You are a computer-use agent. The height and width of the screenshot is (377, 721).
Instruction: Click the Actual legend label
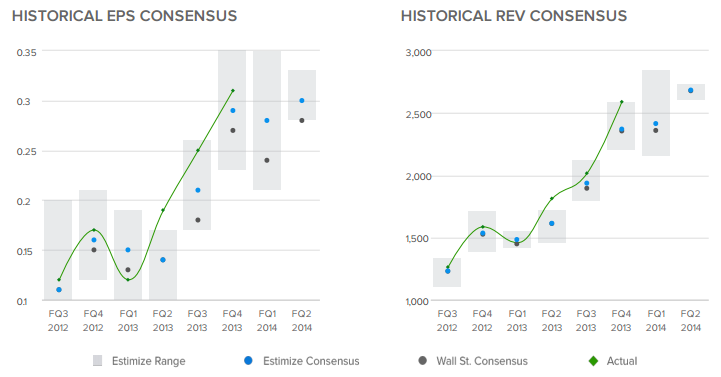coord(622,361)
